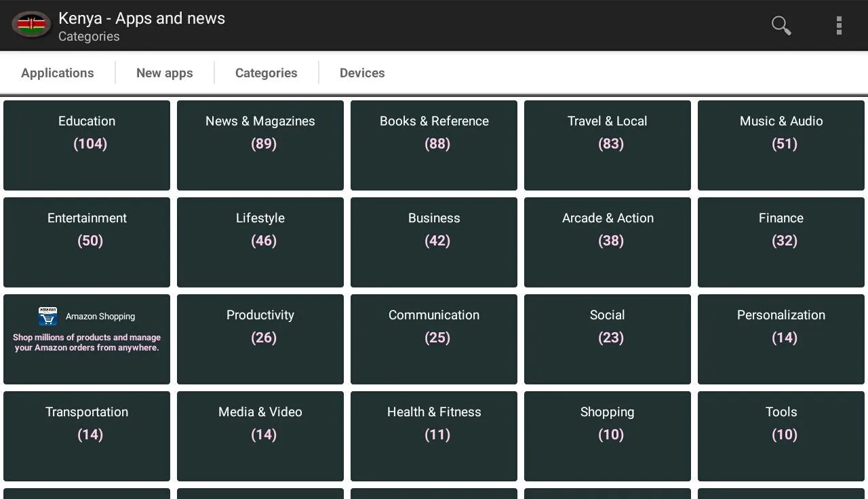Select the Travel & Local category
This screenshot has width=868, height=499.
pyautogui.click(x=608, y=145)
